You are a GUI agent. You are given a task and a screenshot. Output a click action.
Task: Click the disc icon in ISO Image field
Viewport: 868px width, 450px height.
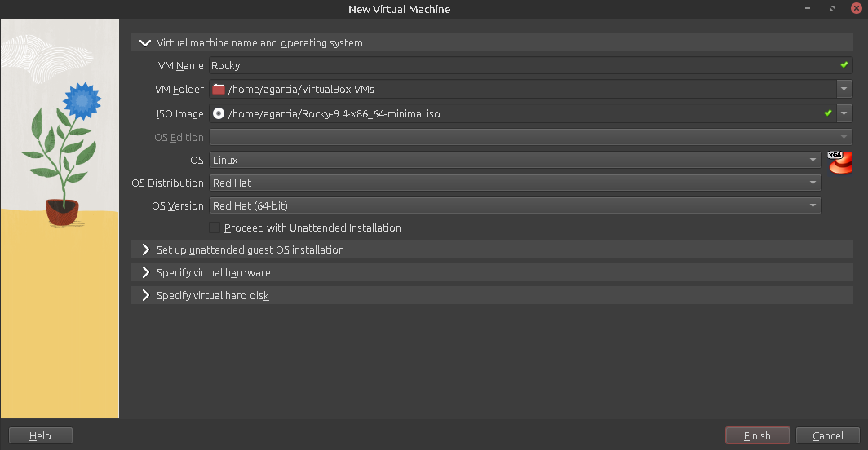tap(218, 113)
